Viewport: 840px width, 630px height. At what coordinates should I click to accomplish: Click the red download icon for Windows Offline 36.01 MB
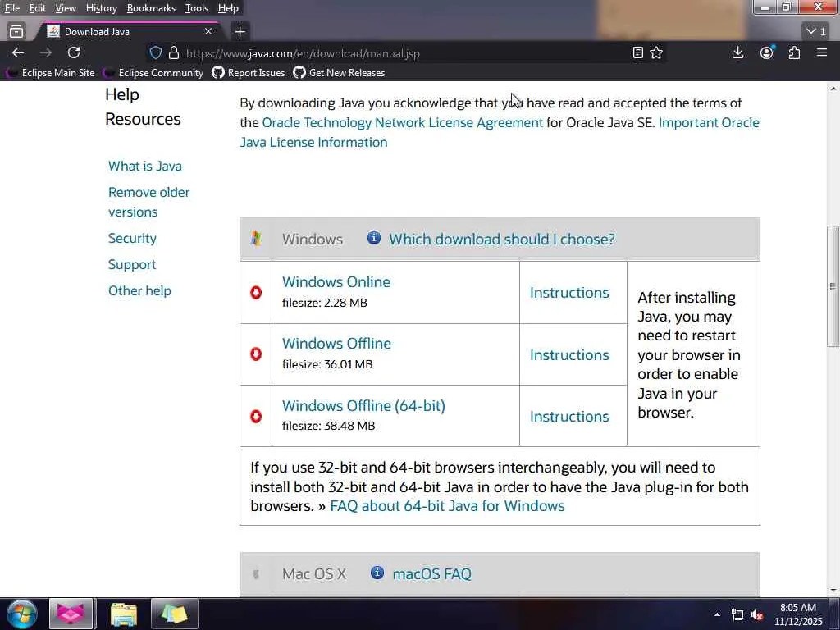(x=256, y=354)
